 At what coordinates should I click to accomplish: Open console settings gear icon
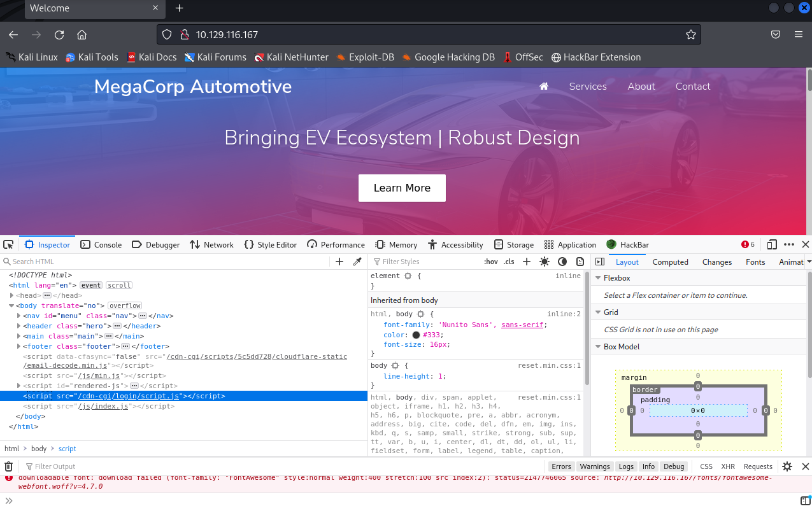click(787, 466)
